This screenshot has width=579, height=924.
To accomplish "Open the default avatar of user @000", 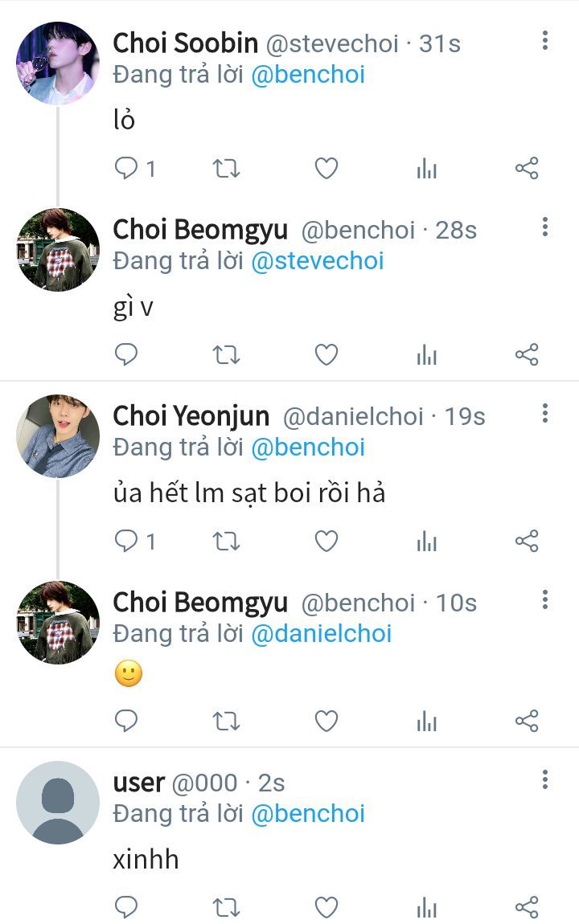I will [x=58, y=803].
